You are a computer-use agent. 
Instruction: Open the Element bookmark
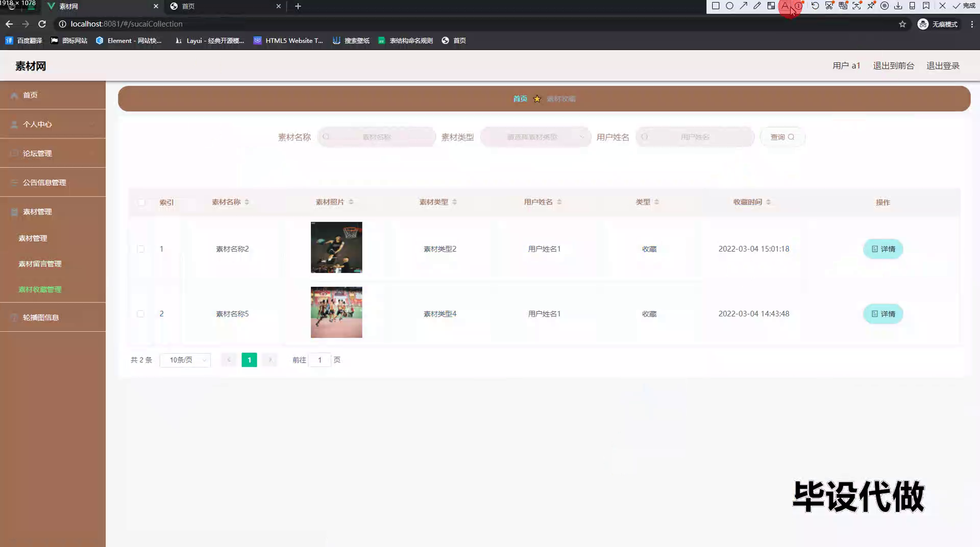coord(129,40)
